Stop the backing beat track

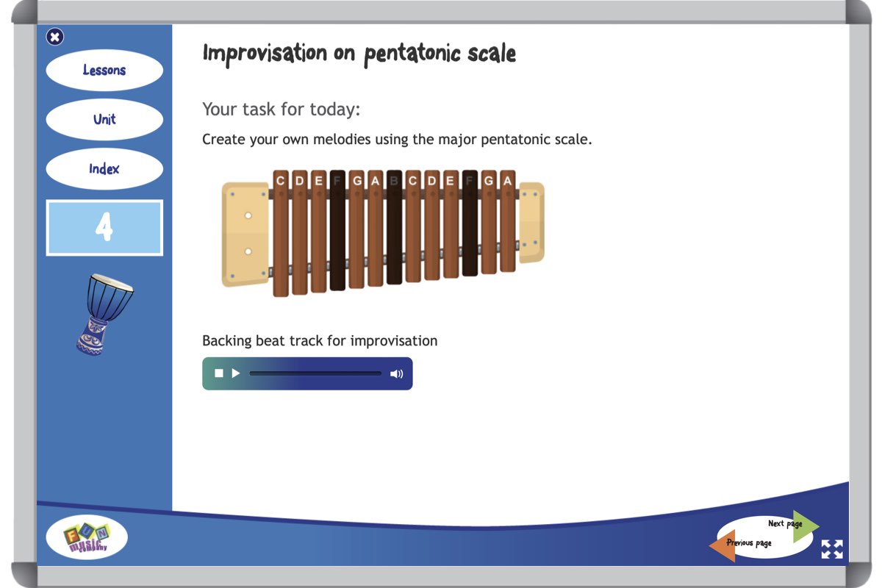tap(219, 373)
